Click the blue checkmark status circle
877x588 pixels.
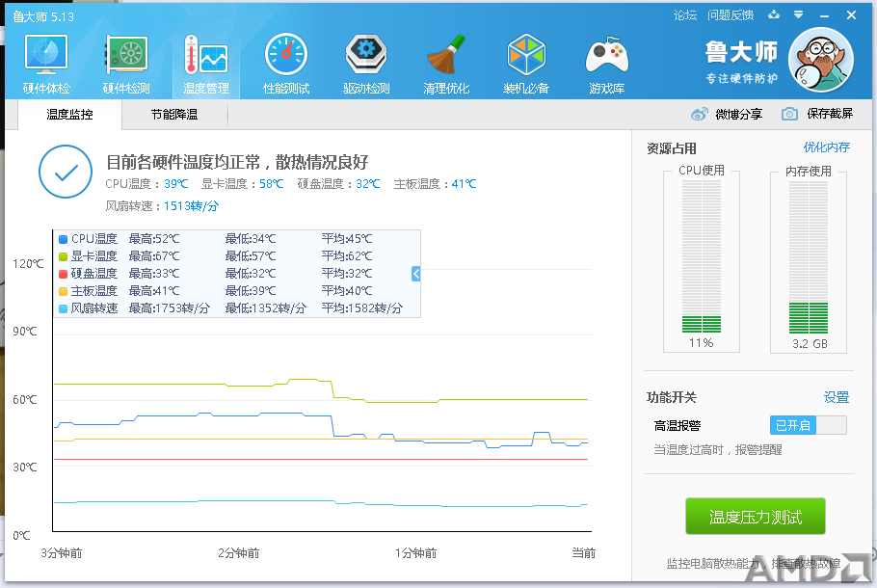66,172
